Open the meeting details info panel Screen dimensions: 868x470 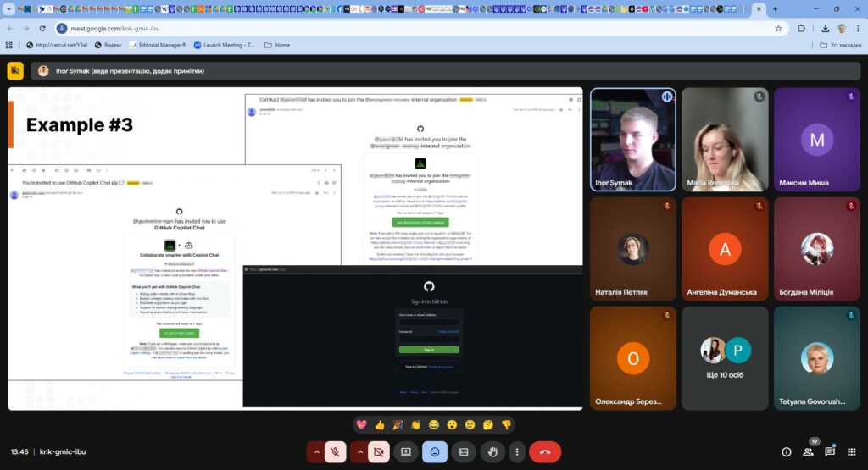click(x=786, y=452)
